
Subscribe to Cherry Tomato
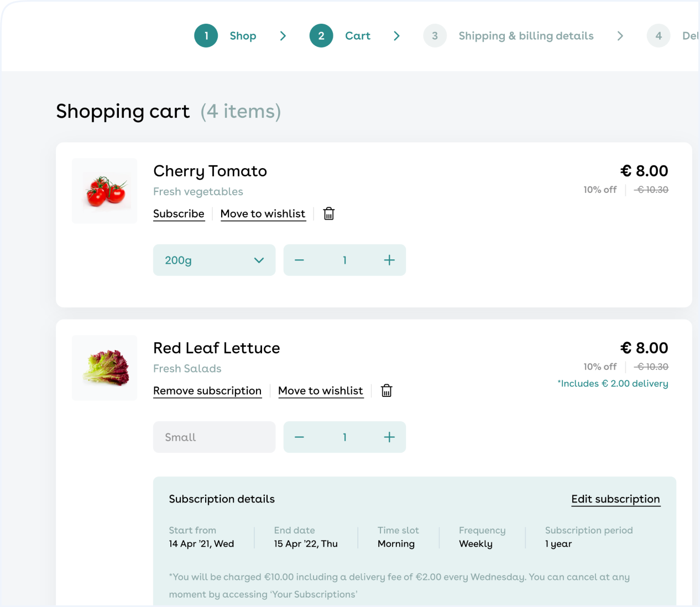(179, 213)
